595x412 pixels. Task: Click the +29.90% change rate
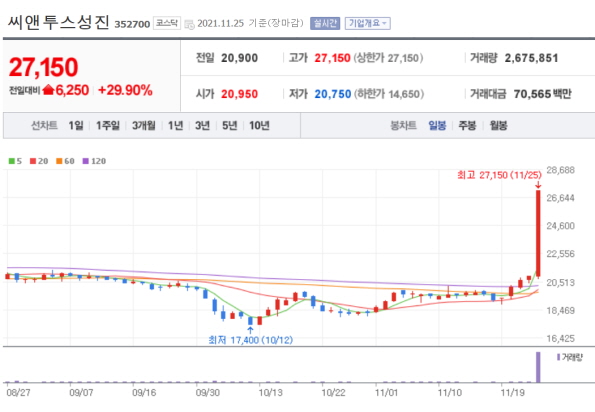click(x=125, y=90)
